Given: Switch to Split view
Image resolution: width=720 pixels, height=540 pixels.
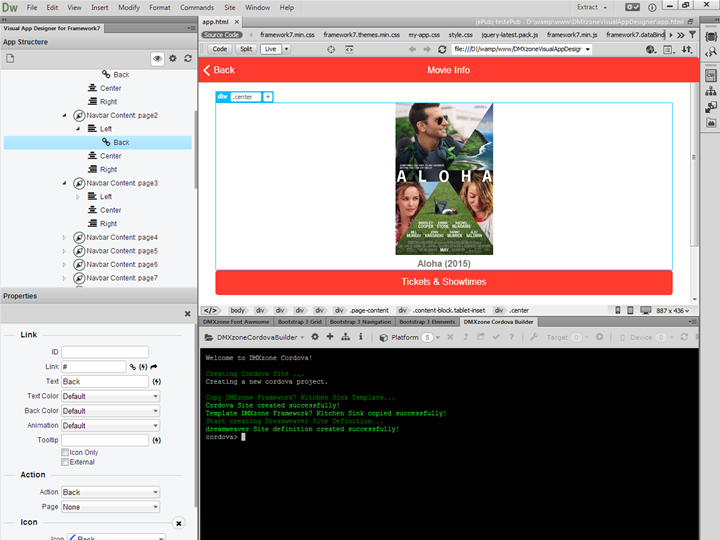Looking at the screenshot, I should [x=246, y=49].
